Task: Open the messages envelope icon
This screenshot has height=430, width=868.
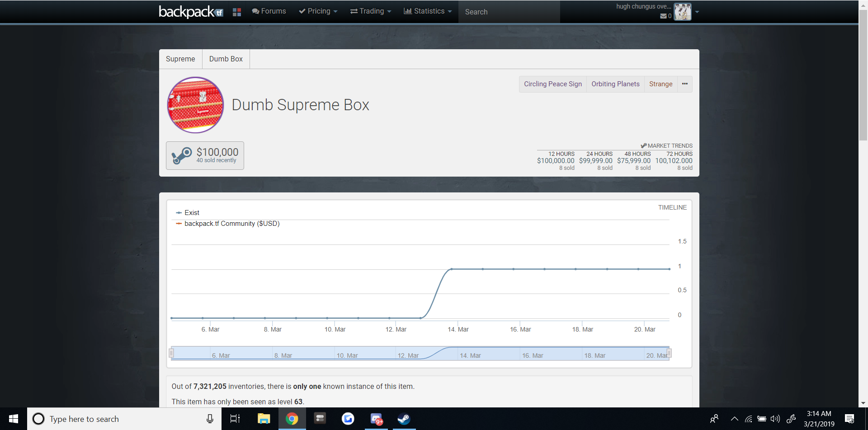Action: (x=663, y=16)
